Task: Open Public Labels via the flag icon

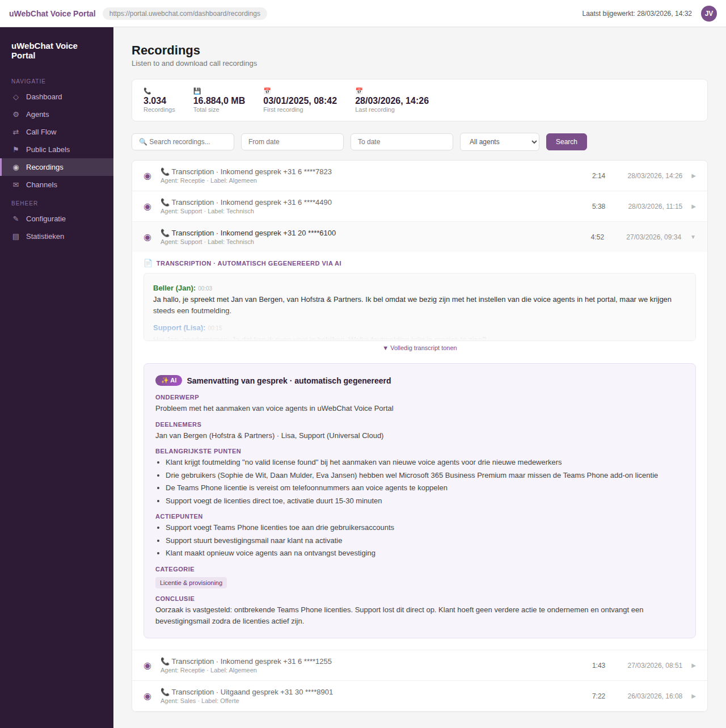Action: [15, 149]
